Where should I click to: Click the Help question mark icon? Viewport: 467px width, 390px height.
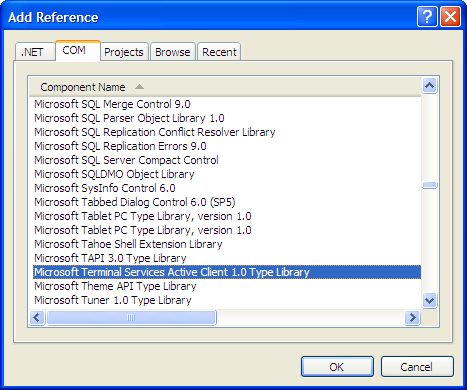point(427,16)
